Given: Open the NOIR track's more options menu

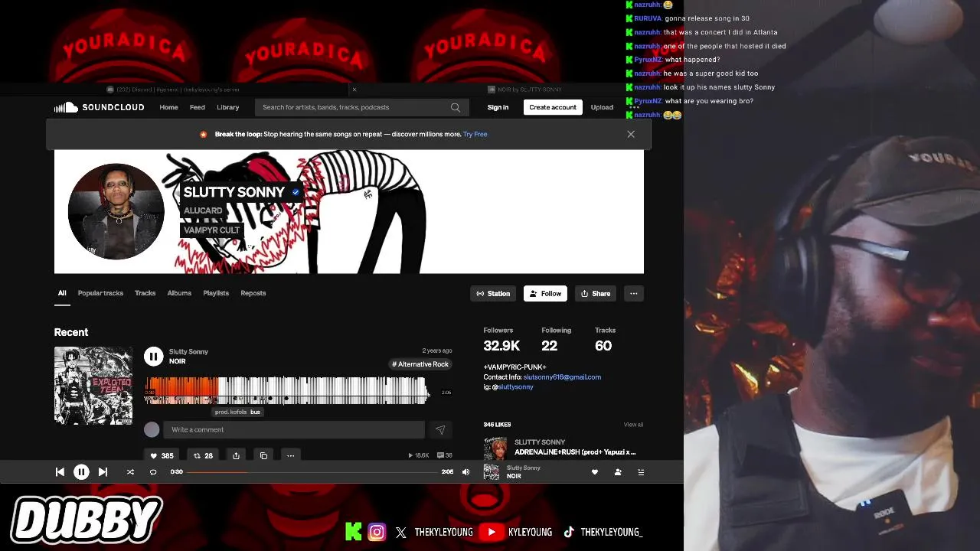Looking at the screenshot, I should [290, 455].
